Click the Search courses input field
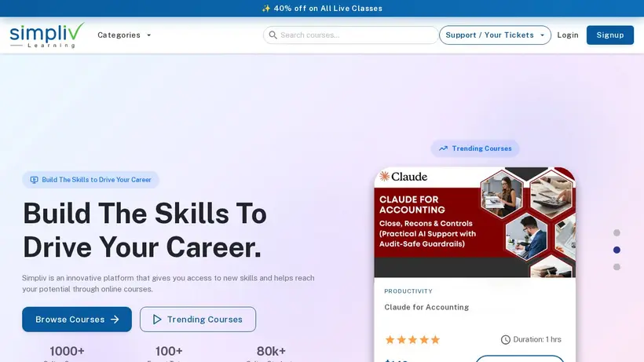Image resolution: width=644 pixels, height=362 pixels. pos(351,35)
